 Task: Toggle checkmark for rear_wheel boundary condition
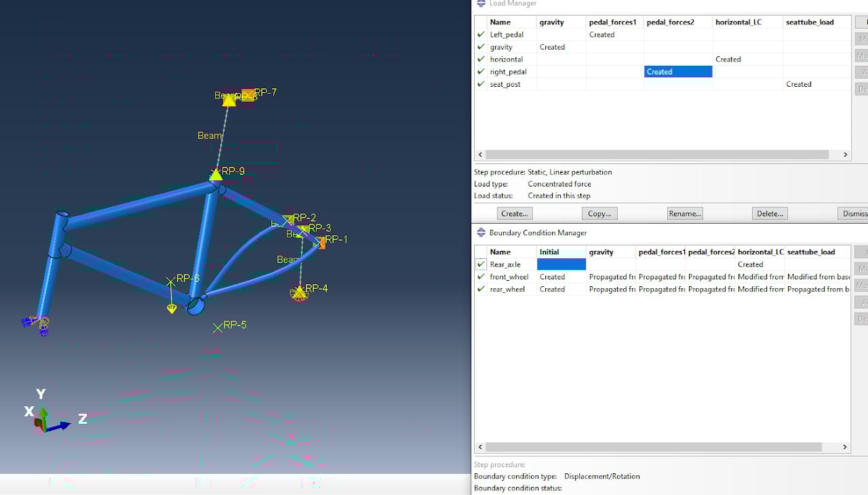481,289
